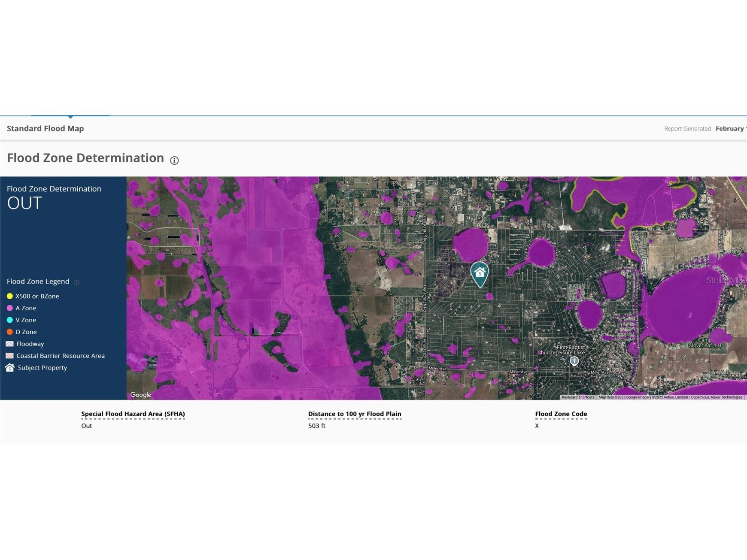Click the Special Flood Hazard Area (SFHA) label
Image resolution: width=747 pixels, height=560 pixels.
point(133,414)
